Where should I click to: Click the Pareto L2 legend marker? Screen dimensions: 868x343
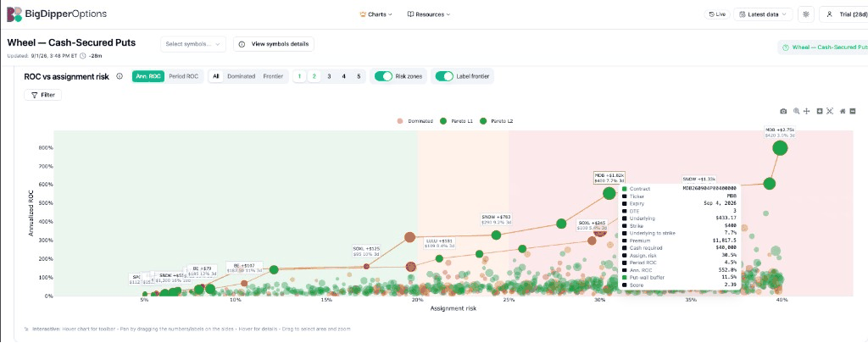coord(485,120)
